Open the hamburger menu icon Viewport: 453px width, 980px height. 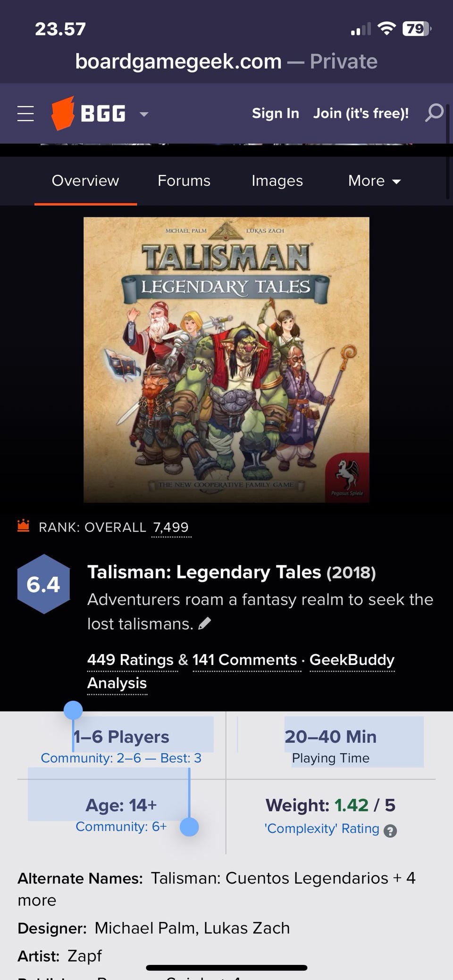click(25, 114)
